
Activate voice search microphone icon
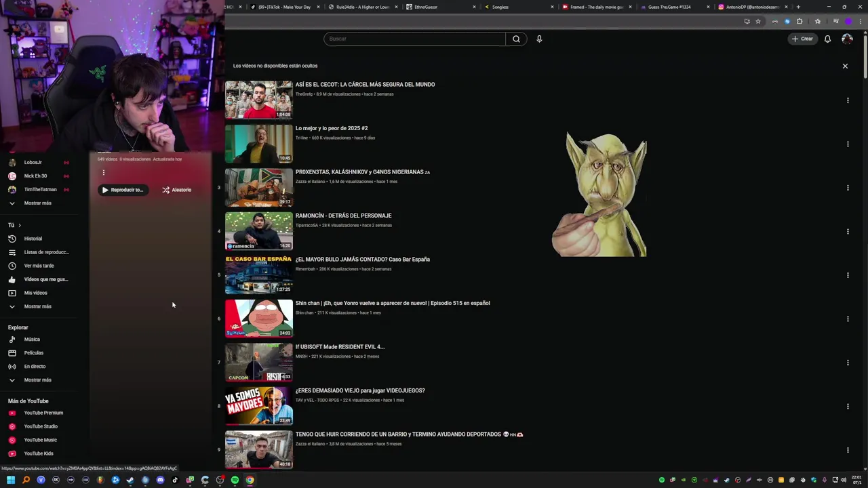539,39
